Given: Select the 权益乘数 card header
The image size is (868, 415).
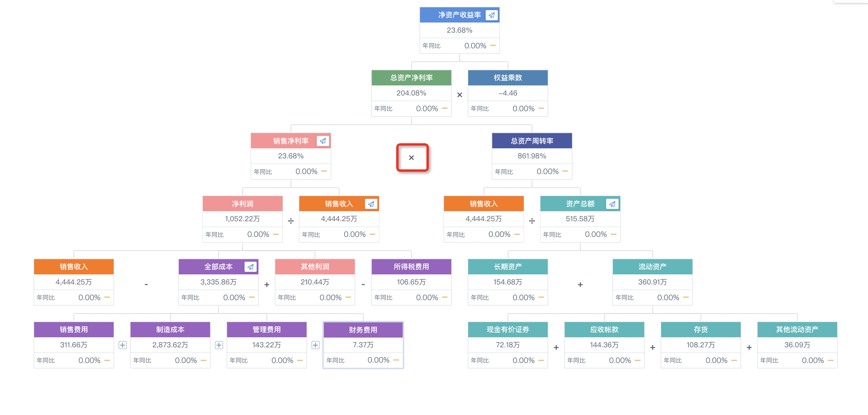Looking at the screenshot, I should click(x=508, y=78).
